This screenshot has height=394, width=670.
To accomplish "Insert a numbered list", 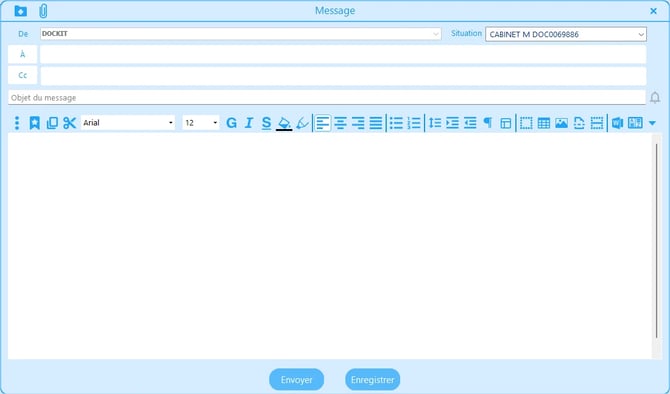I will [414, 123].
